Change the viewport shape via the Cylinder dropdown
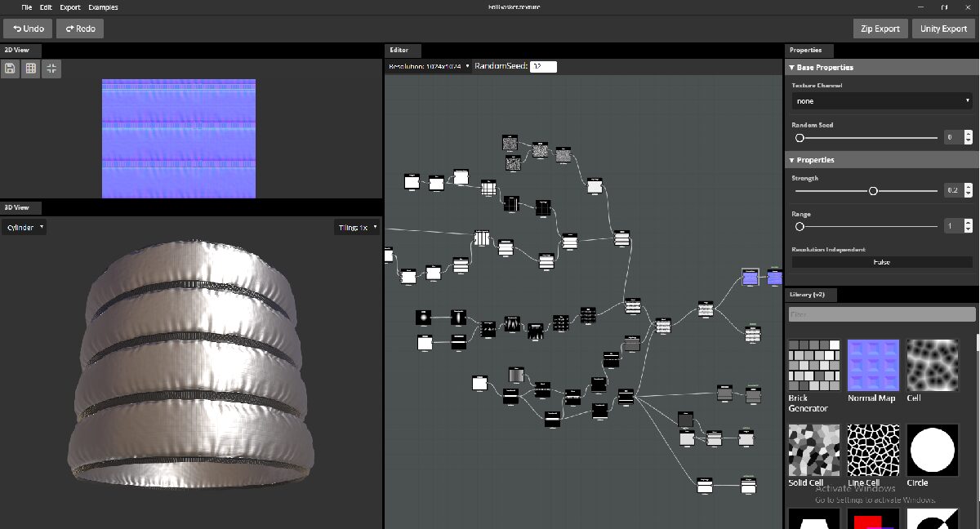980x529 pixels. point(24,227)
